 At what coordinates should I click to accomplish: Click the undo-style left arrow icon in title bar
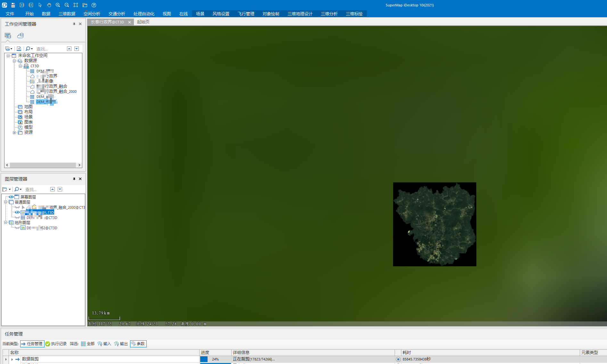click(22, 5)
